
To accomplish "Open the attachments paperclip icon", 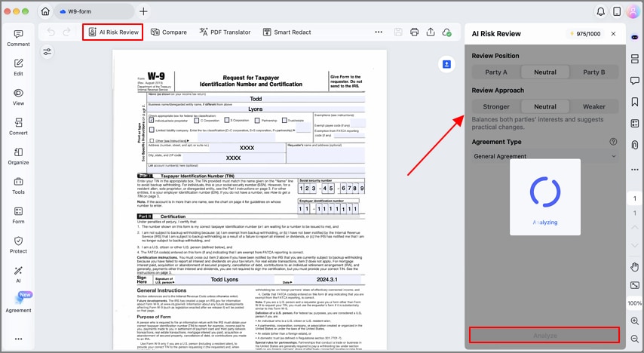I will (x=634, y=145).
